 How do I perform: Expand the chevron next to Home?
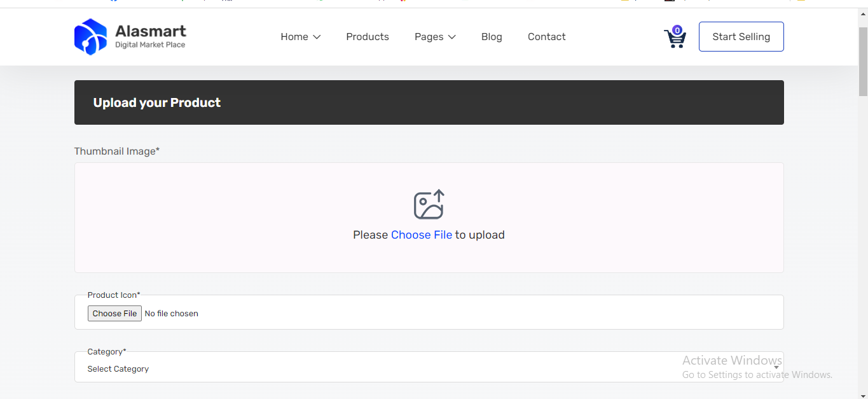(x=317, y=37)
